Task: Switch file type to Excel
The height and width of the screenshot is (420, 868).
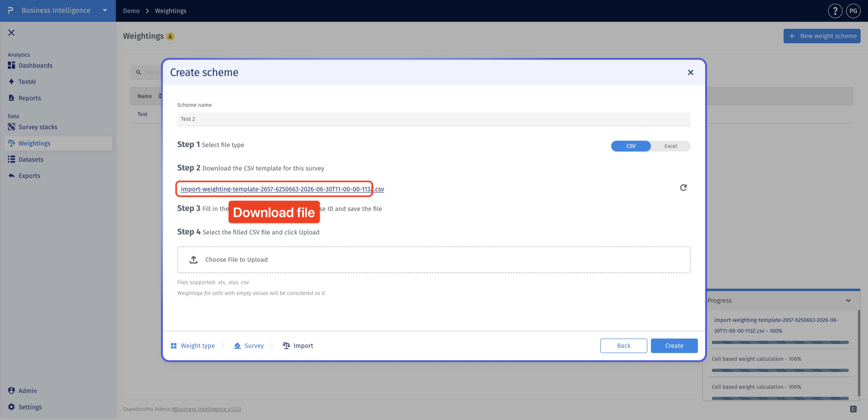Action: [x=670, y=146]
